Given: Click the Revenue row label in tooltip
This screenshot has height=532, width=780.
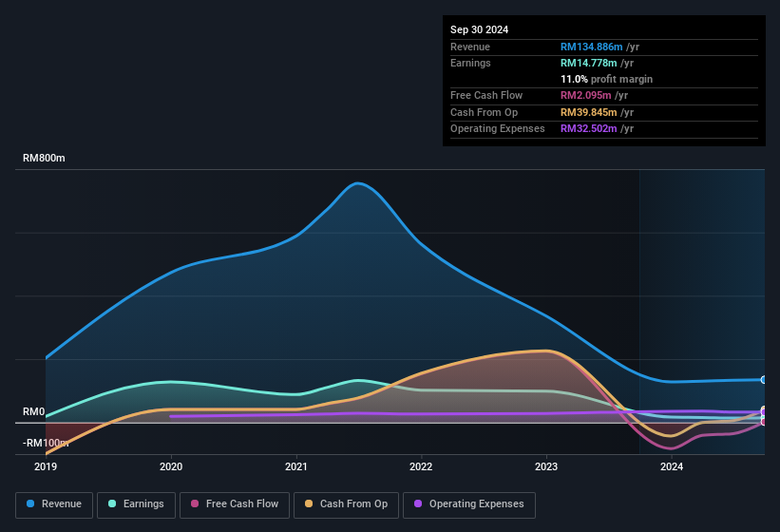Looking at the screenshot, I should tap(470, 47).
